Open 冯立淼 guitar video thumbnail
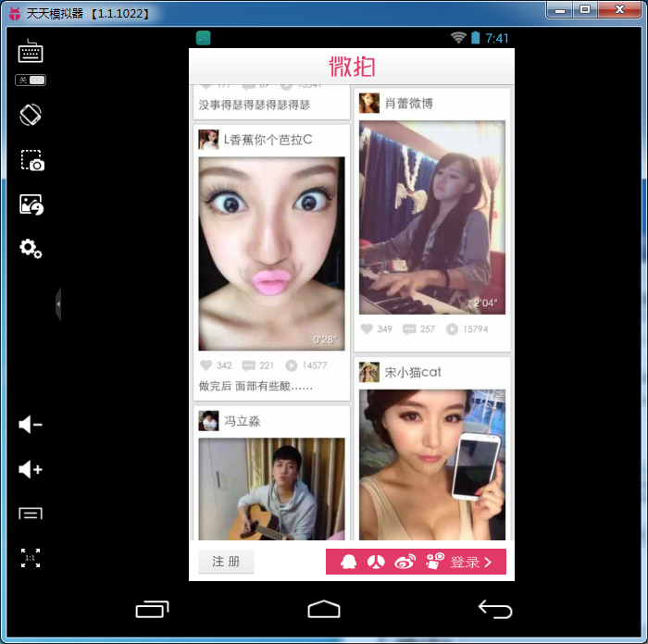 [x=271, y=489]
